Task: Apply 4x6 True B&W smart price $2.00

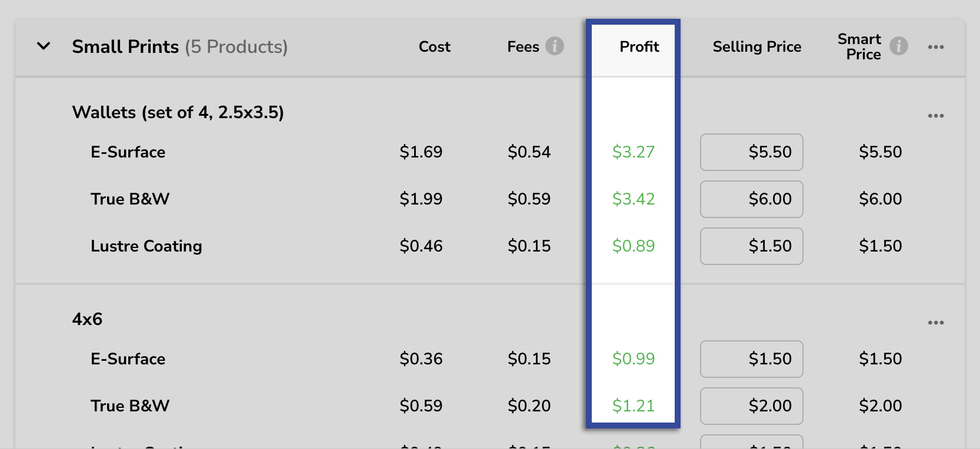Action: 880,406
